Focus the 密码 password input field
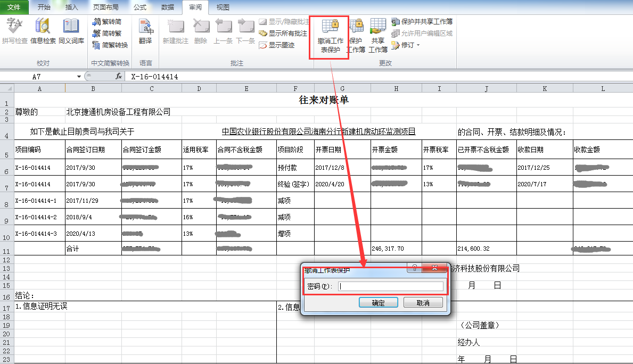This screenshot has width=633, height=364. (391, 286)
